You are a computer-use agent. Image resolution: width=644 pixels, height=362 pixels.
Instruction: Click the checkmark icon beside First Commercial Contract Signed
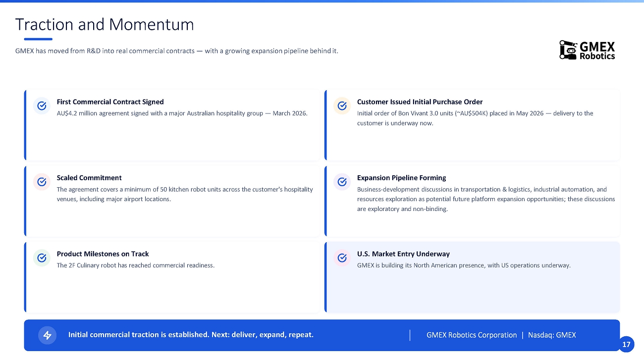point(42,105)
